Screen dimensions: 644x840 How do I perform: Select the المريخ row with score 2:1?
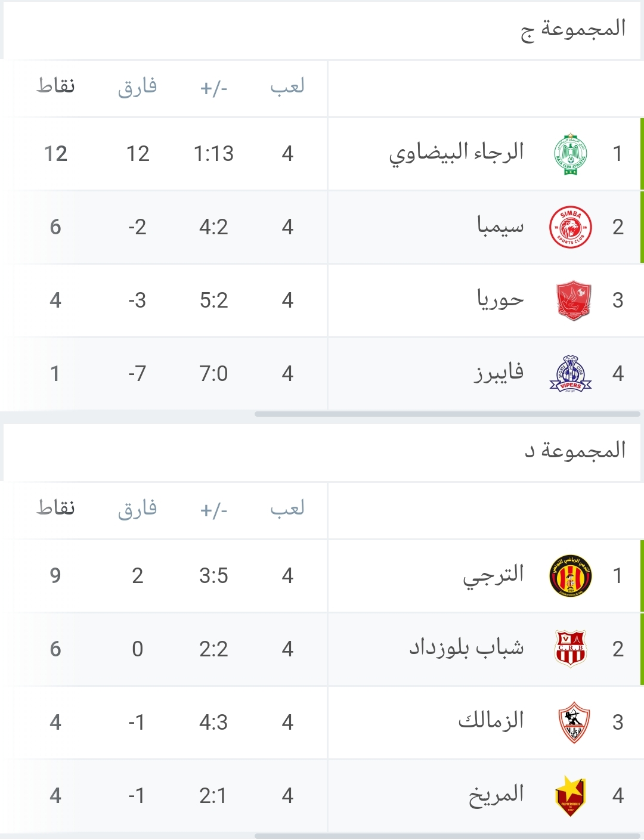click(322, 795)
